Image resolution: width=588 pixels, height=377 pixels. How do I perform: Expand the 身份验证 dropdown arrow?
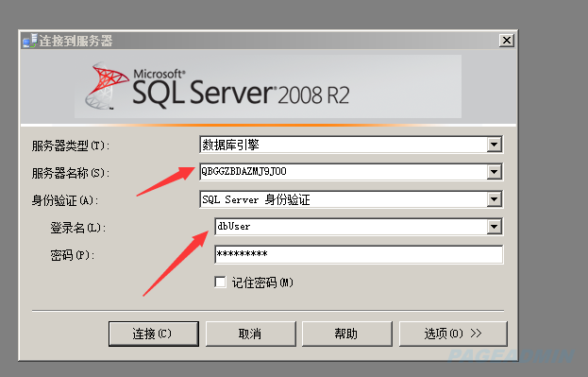coord(495,199)
